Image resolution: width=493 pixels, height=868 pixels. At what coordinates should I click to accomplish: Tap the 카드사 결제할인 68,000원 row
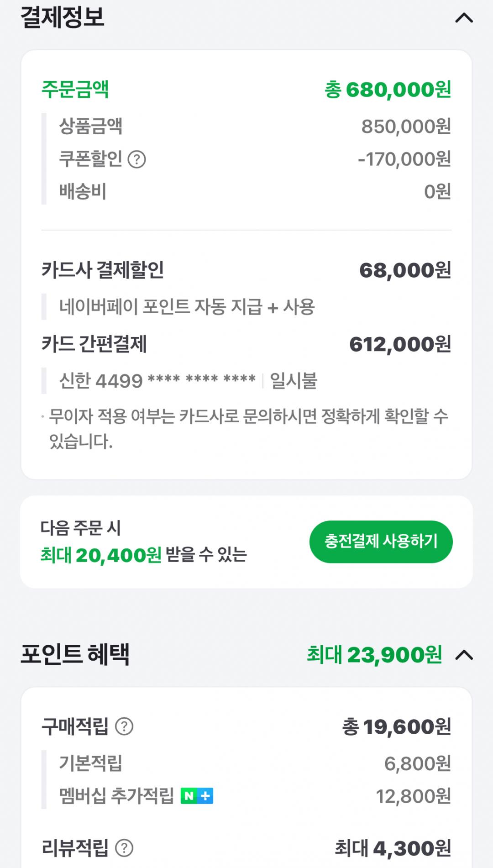246,270
